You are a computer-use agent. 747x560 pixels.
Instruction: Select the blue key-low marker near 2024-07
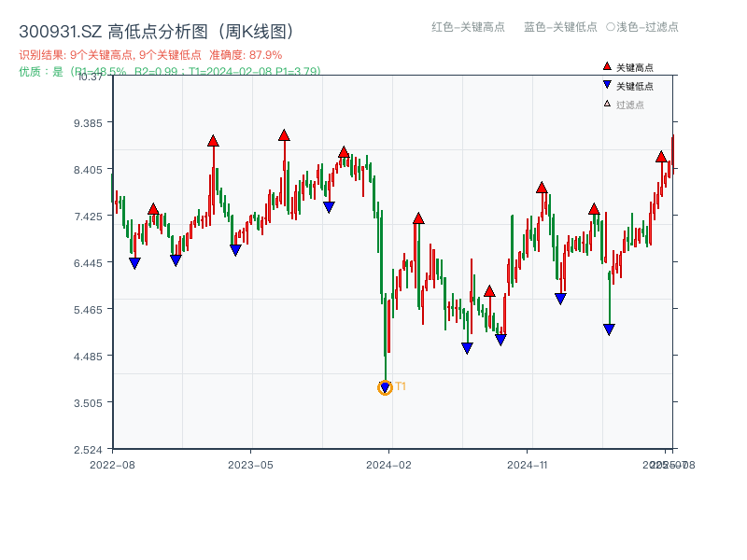468,348
